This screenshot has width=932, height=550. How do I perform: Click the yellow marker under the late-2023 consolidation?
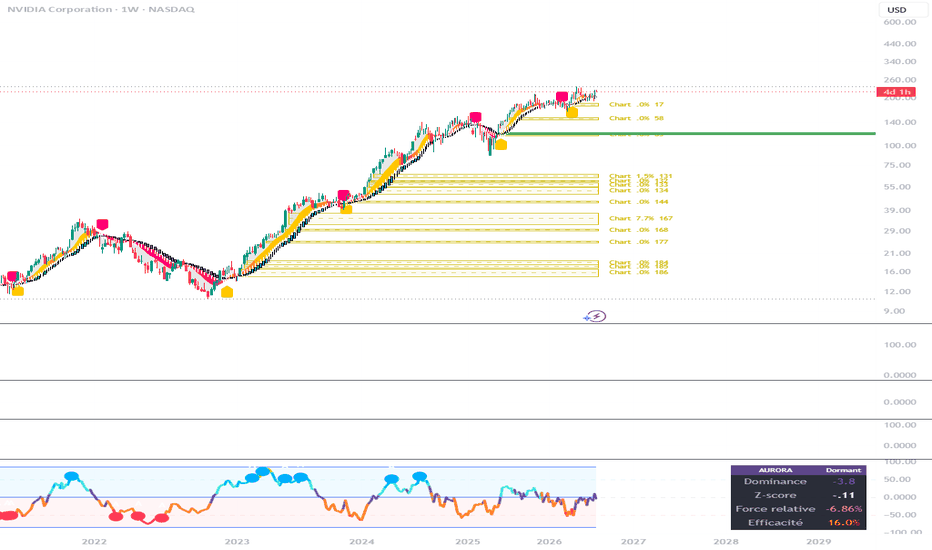click(346, 209)
